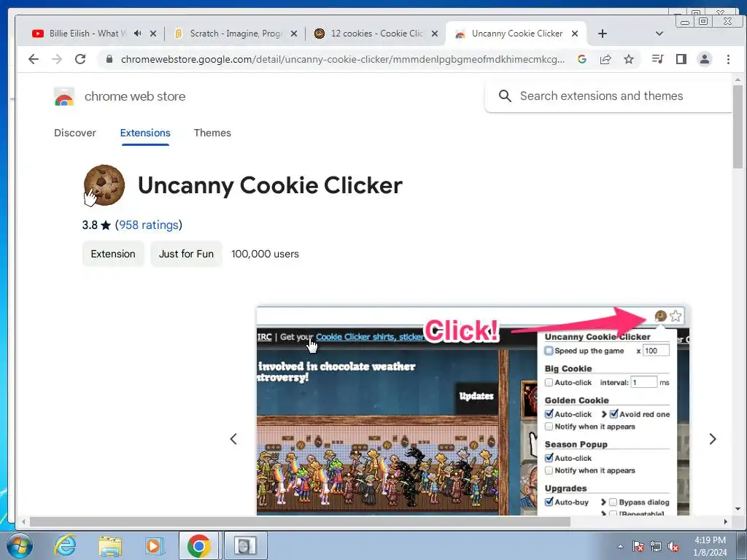Reload the current page
The width and height of the screenshot is (747, 560).
pos(80,59)
